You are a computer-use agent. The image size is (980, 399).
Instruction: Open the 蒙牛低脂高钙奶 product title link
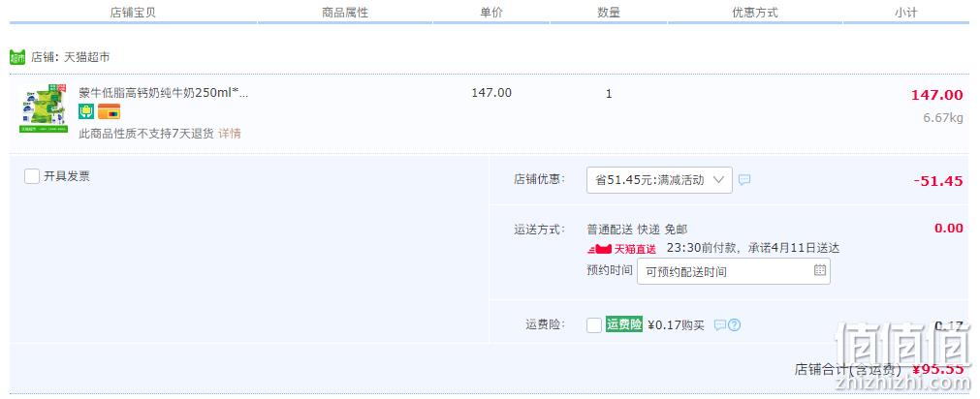coord(164,93)
